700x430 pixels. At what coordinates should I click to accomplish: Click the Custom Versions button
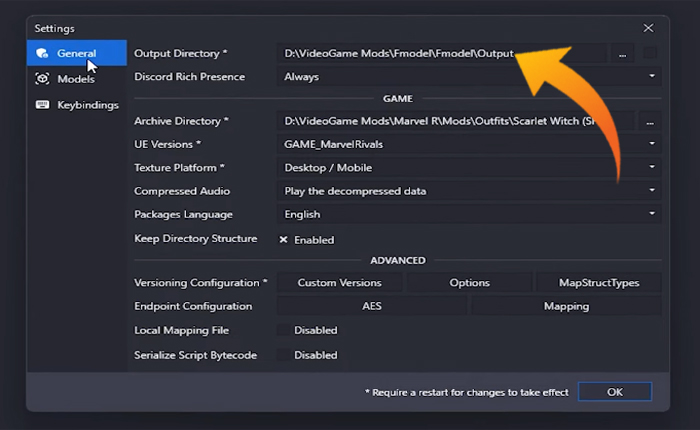(x=339, y=283)
